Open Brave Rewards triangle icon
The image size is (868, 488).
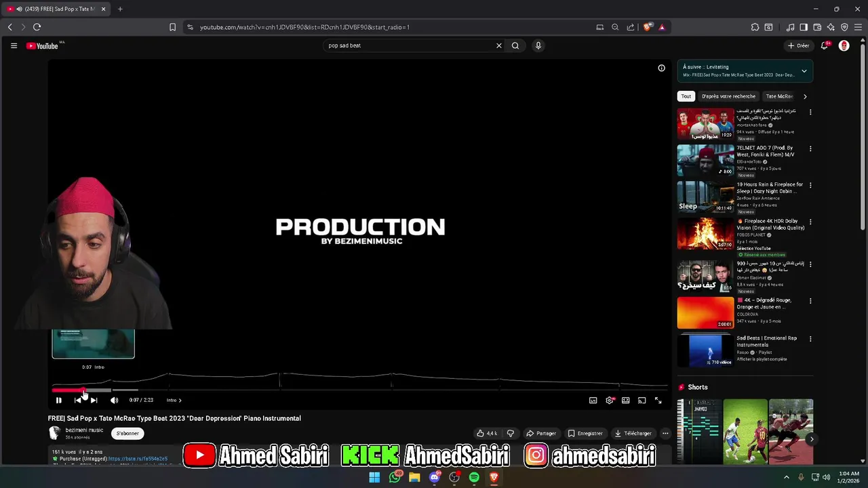(x=662, y=27)
